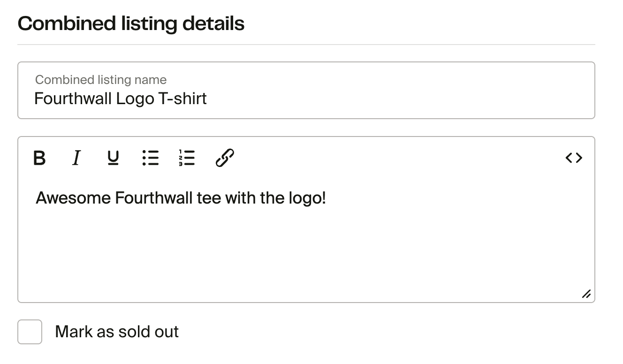The height and width of the screenshot is (364, 623).
Task: Click the "Combined listing name" field label
Action: [x=101, y=80]
